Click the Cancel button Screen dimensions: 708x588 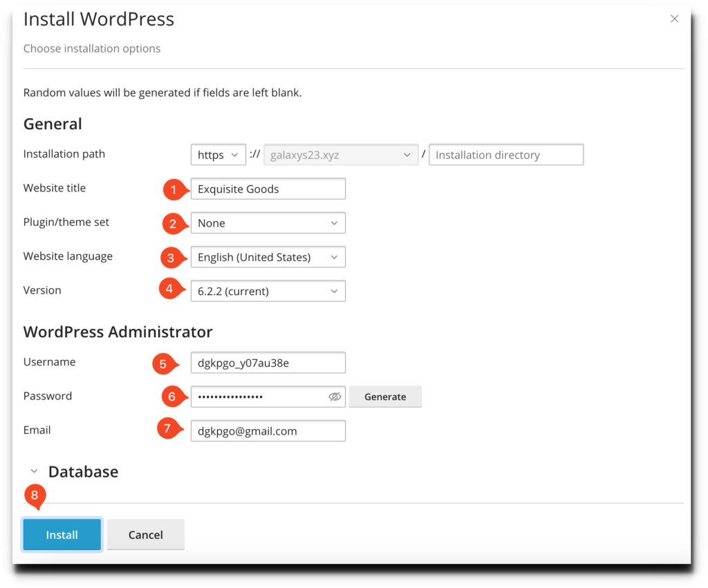[145, 535]
